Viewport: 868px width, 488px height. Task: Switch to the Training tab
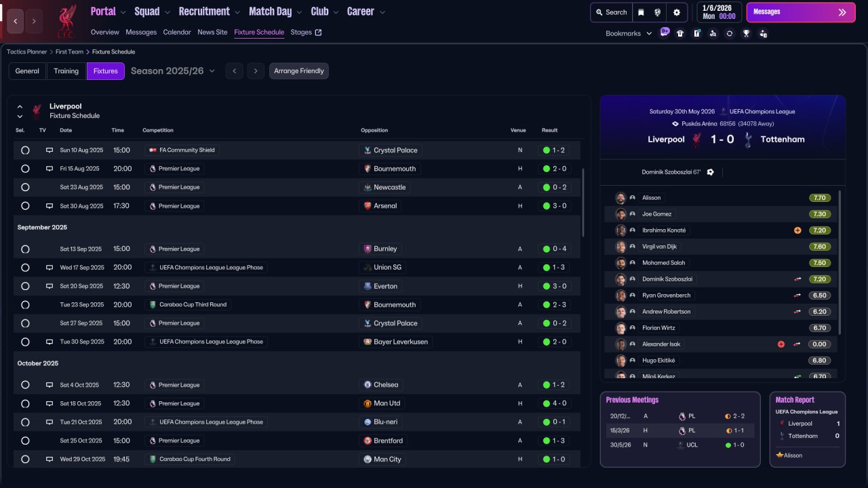tap(66, 71)
